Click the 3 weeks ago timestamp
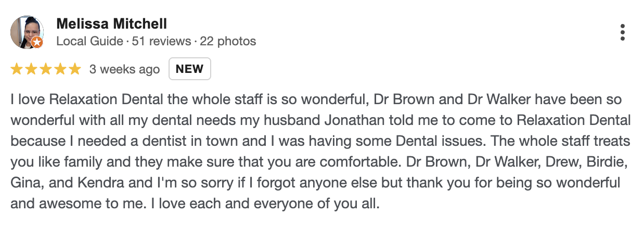 pos(124,69)
